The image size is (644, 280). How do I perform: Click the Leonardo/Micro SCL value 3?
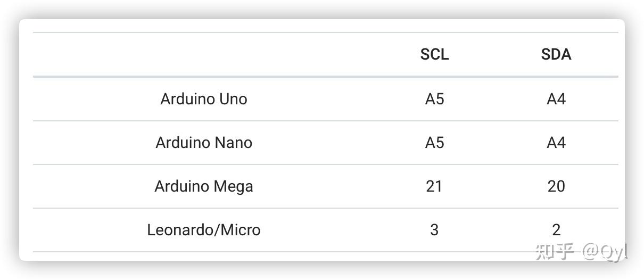point(434,230)
